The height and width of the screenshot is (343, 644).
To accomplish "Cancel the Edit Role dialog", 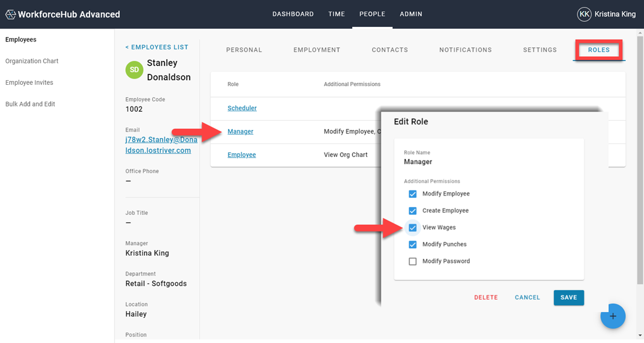I will [x=527, y=297].
